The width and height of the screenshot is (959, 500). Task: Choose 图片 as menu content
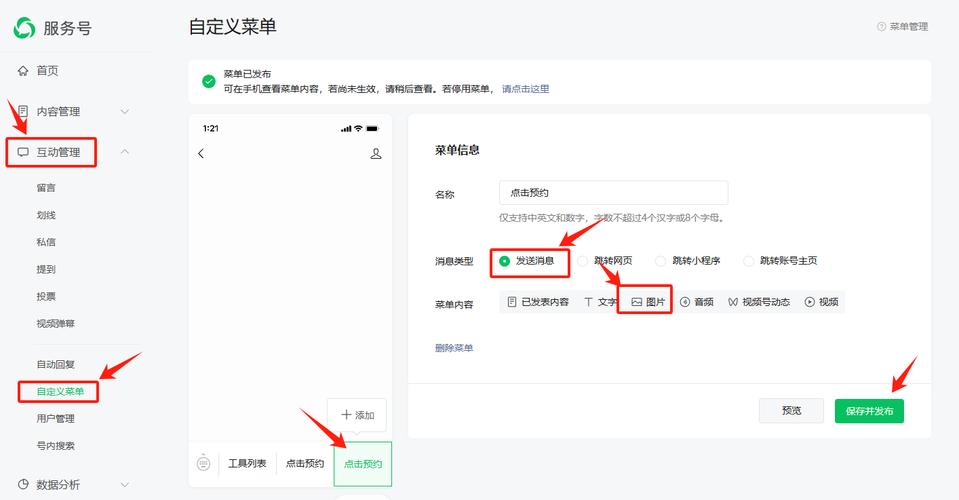click(x=648, y=302)
